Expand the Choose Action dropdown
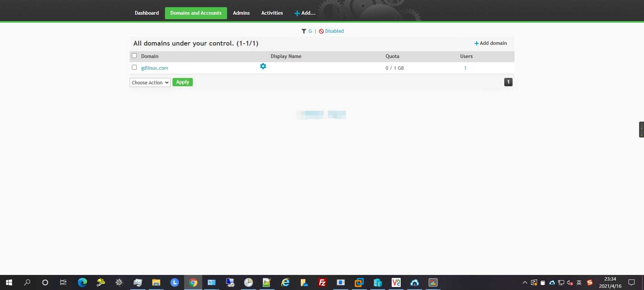 pos(150,82)
